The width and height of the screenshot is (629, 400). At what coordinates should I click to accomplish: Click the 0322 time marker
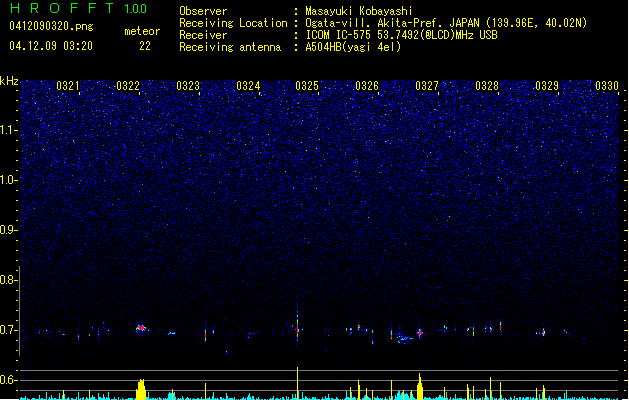(128, 86)
